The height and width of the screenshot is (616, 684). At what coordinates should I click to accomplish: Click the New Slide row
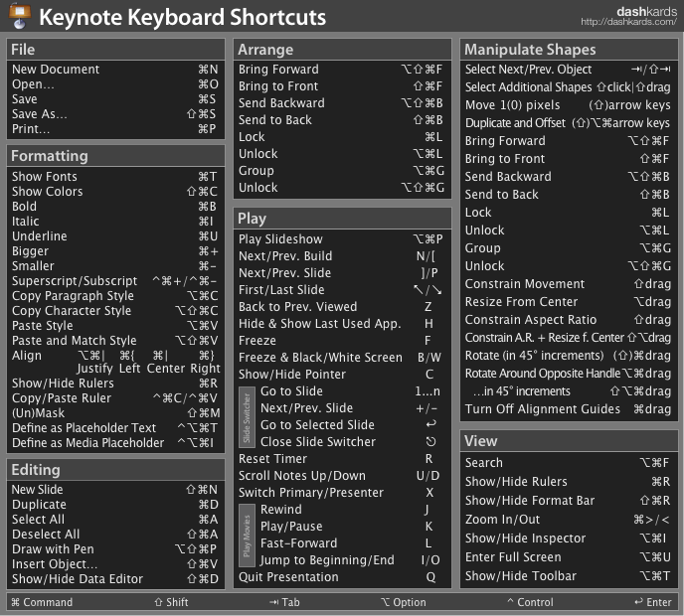pyautogui.click(x=115, y=490)
